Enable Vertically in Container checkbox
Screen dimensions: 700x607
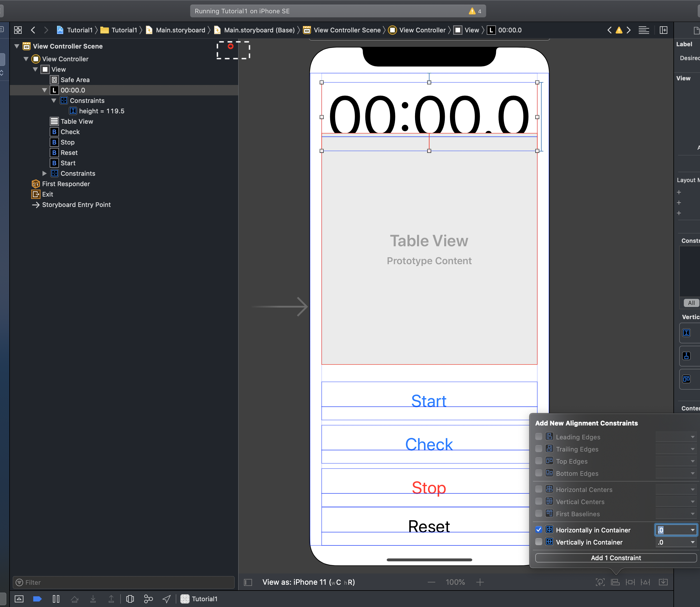[538, 542]
